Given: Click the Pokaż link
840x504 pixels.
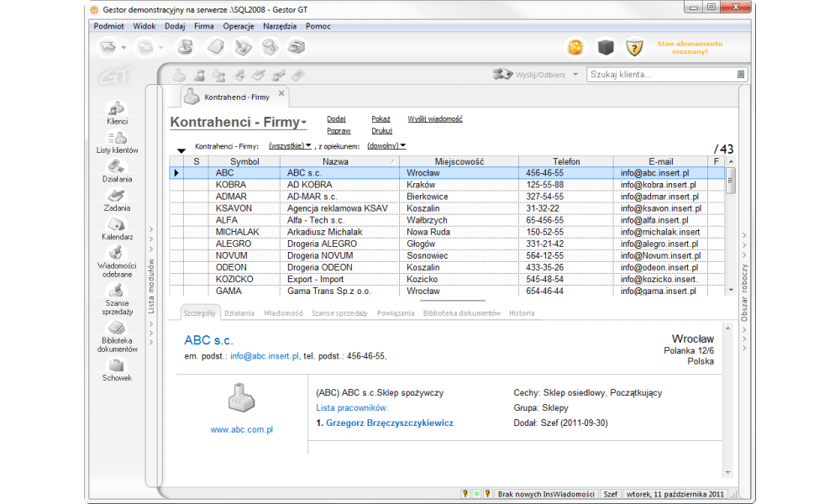Looking at the screenshot, I should pyautogui.click(x=381, y=119).
